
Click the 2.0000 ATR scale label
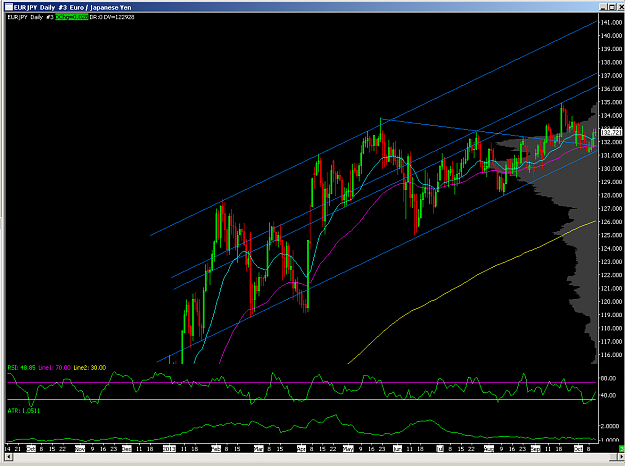610,426
